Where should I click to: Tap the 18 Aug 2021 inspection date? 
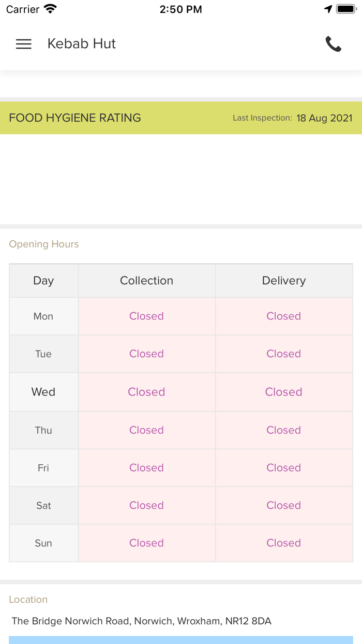[324, 118]
